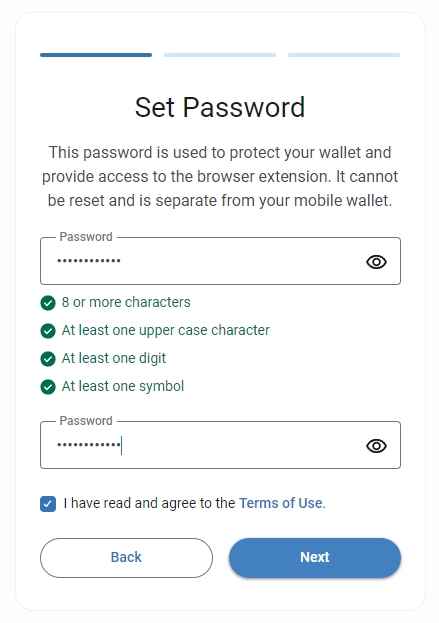Click the 'Set Password' heading
The width and height of the screenshot is (439, 623).
pyautogui.click(x=220, y=107)
